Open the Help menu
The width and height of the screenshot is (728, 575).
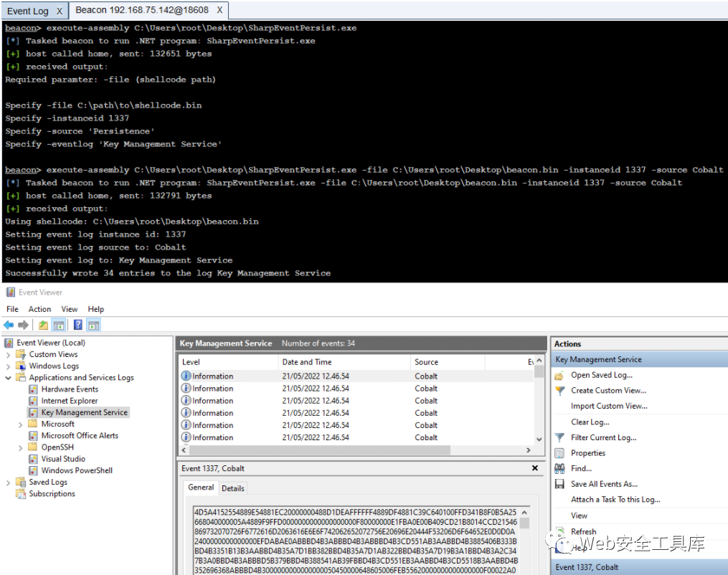tap(95, 309)
